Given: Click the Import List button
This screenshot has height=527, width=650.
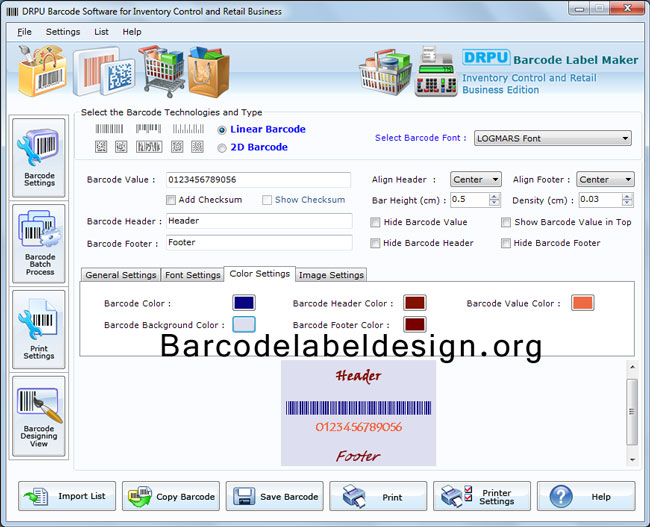Looking at the screenshot, I should point(67,496).
